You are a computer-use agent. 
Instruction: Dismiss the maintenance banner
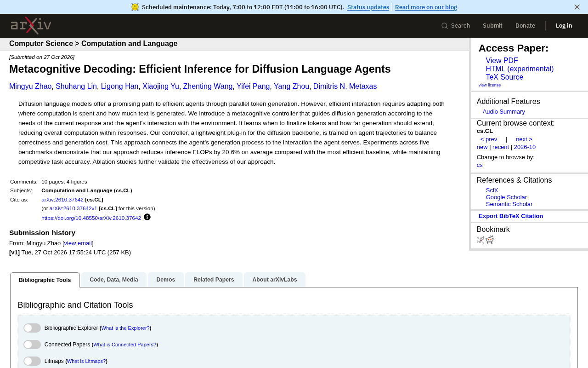[x=577, y=7]
